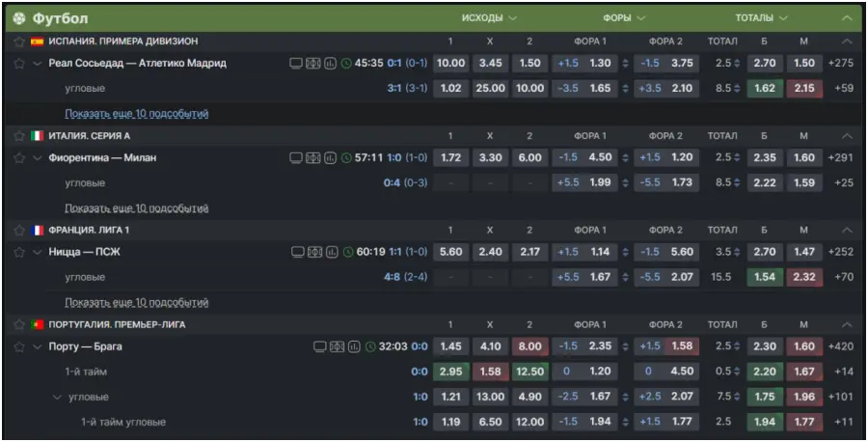Select Брага win odds 8.00
Viewport: 868px width, 442px height.
[529, 346]
